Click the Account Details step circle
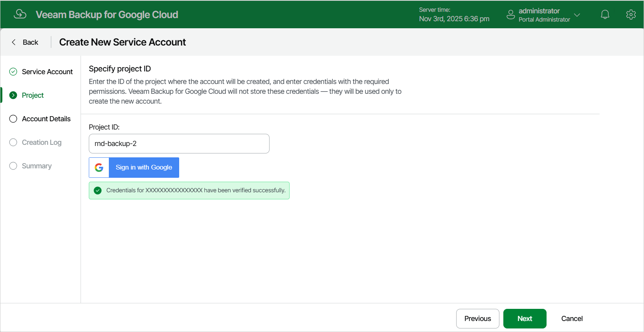Screen dimensions: 644x332 (x=13, y=119)
